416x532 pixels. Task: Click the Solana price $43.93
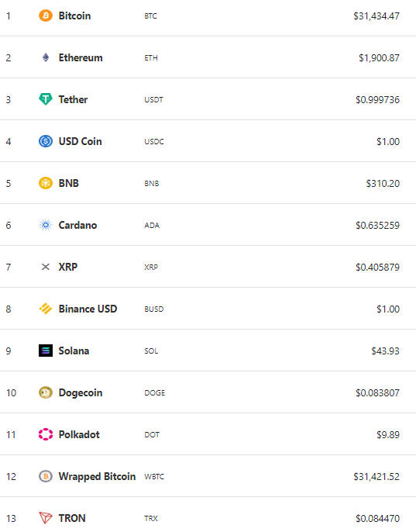[x=385, y=351]
